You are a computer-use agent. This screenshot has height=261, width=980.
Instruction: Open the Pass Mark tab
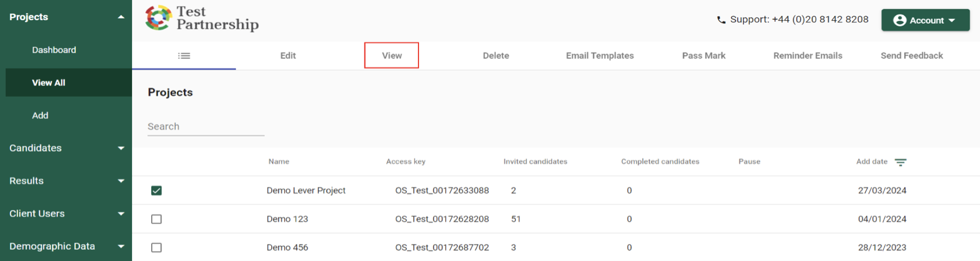pos(703,56)
